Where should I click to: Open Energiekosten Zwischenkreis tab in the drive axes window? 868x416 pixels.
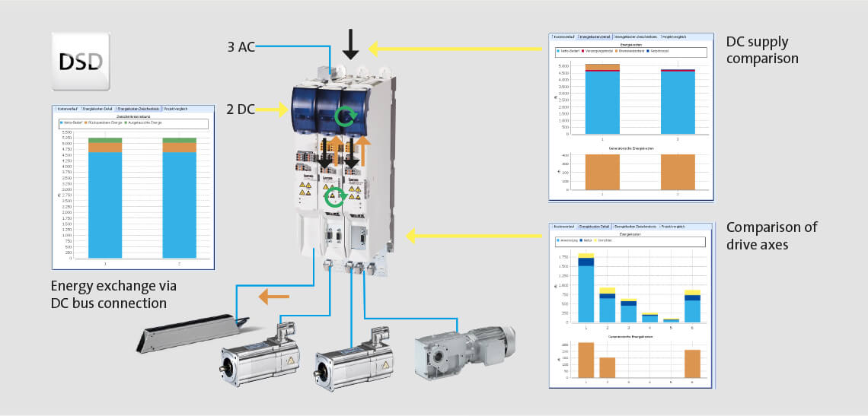[x=635, y=227]
